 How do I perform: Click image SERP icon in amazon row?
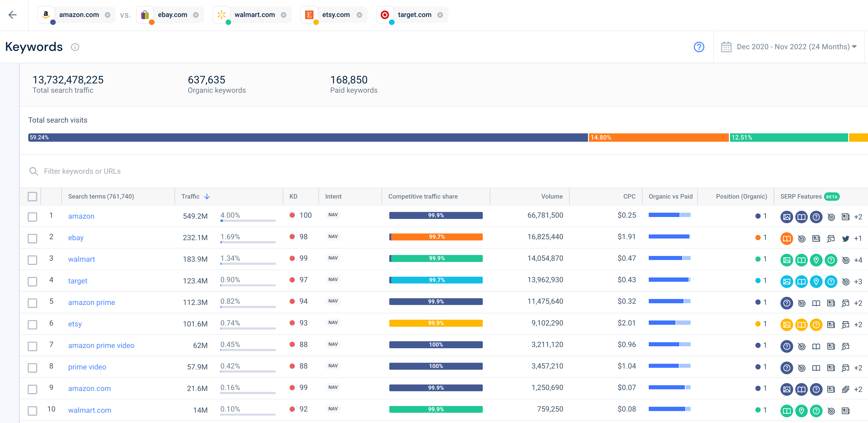[x=786, y=217]
